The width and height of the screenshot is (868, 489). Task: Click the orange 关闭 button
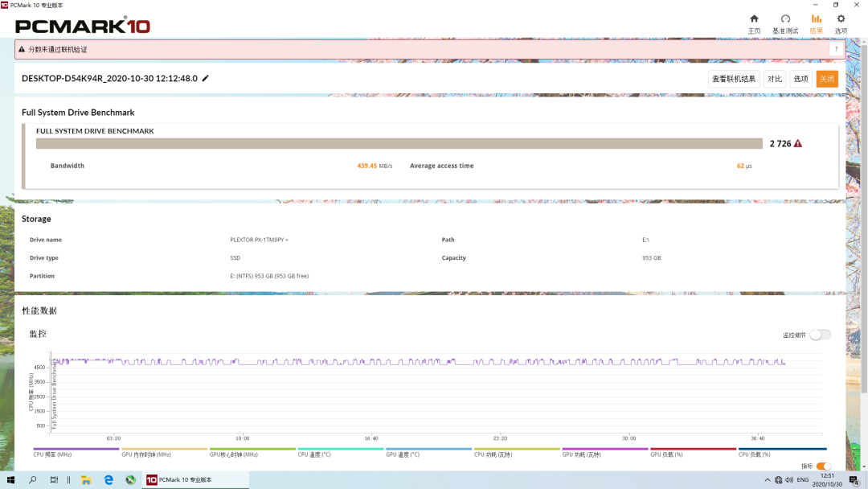tap(827, 79)
